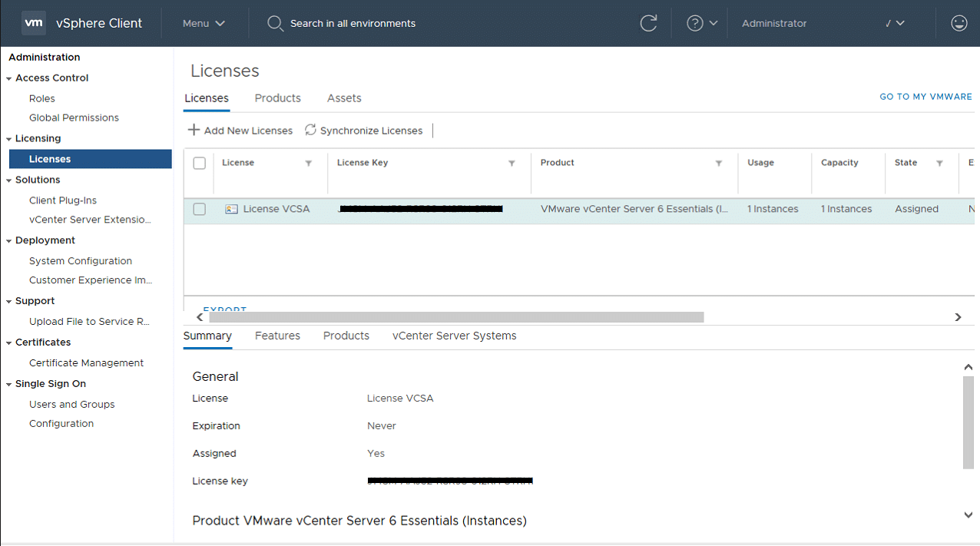
Task: Collapse the Solutions section
Action: pyautogui.click(x=8, y=180)
